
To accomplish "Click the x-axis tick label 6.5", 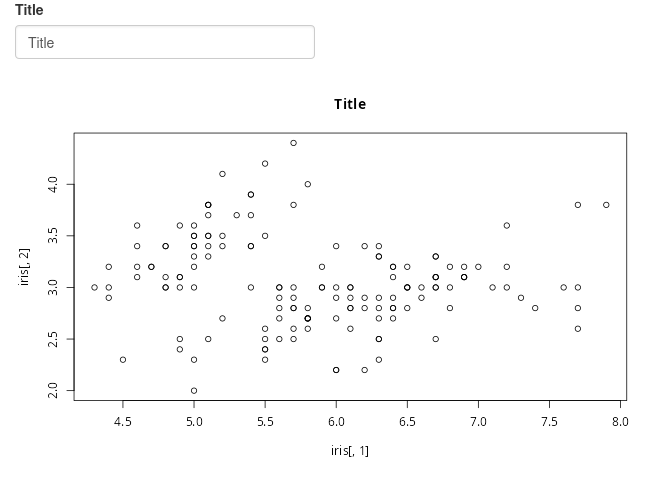I will [407, 422].
